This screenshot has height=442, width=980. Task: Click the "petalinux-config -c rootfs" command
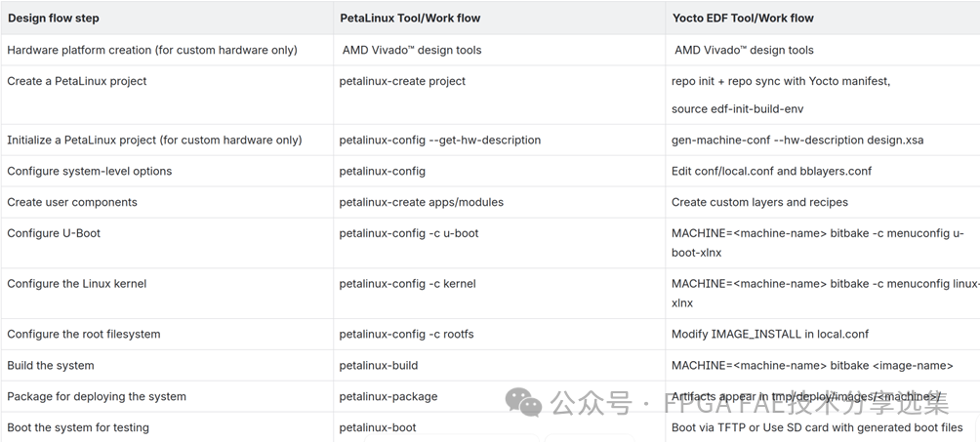tap(407, 334)
